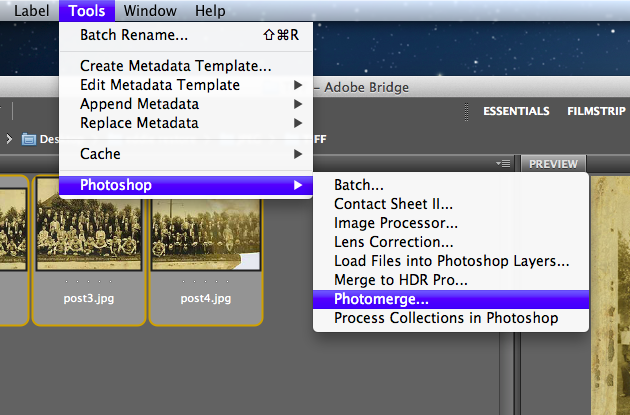Expand the Cache submenu

click(x=186, y=154)
